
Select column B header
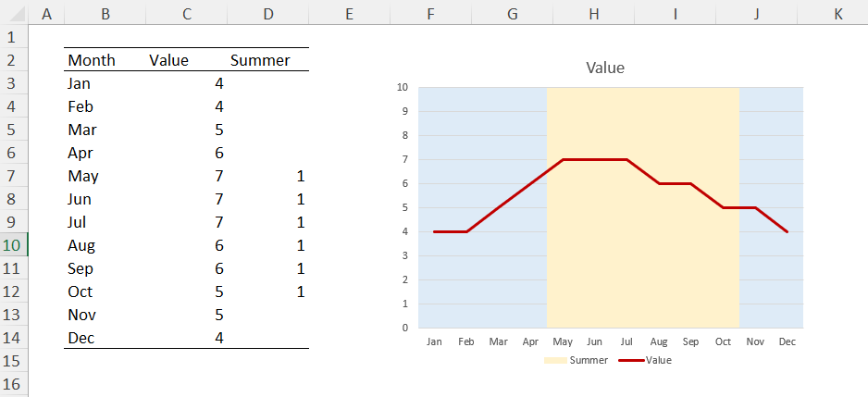pos(105,13)
